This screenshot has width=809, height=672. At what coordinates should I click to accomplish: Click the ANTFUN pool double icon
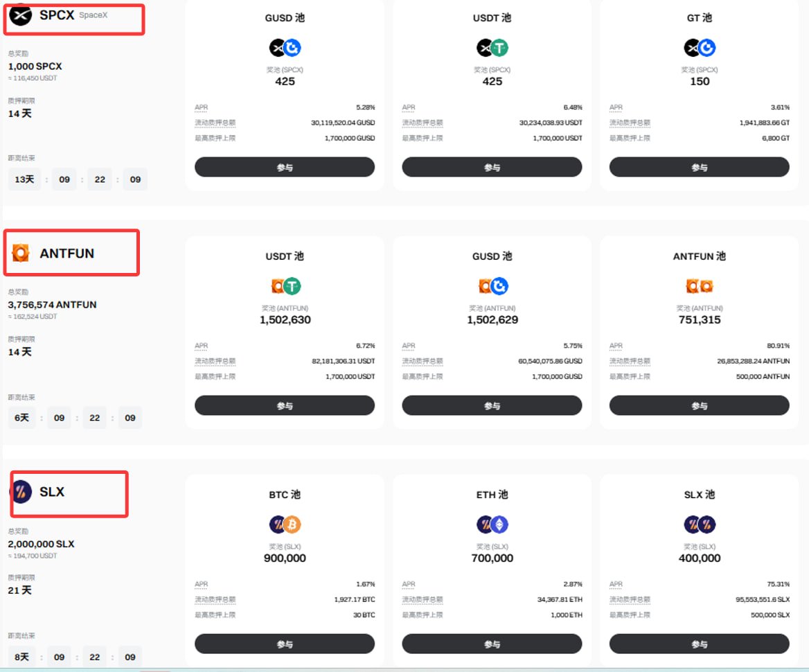point(700,286)
